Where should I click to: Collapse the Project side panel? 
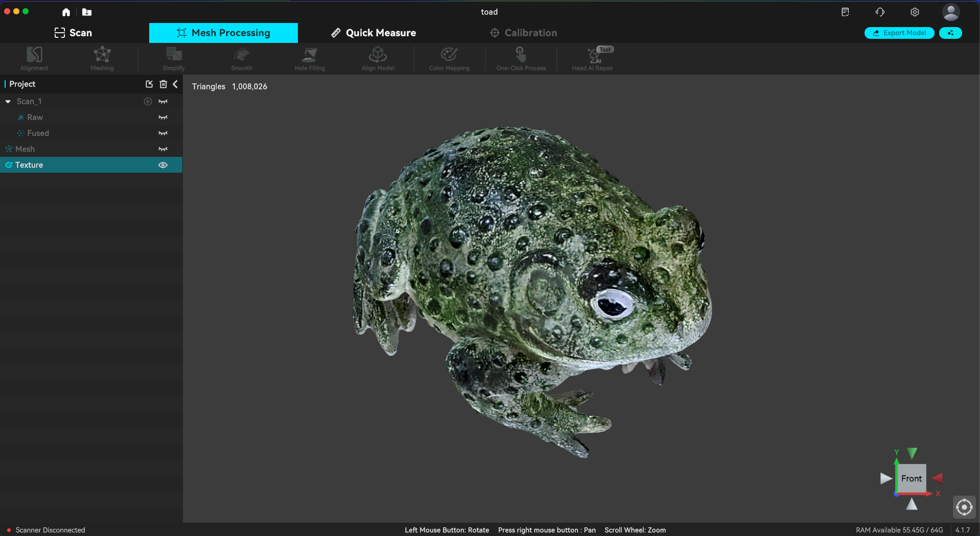pos(175,84)
